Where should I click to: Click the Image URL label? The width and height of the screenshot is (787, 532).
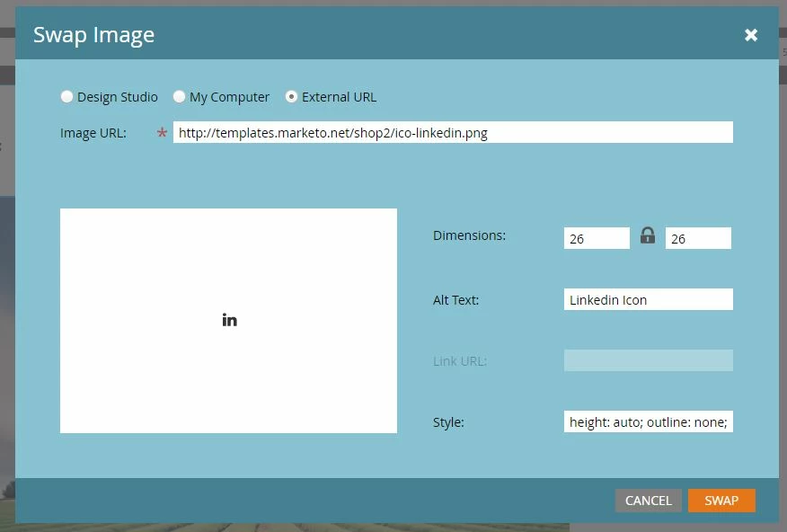tap(93, 133)
